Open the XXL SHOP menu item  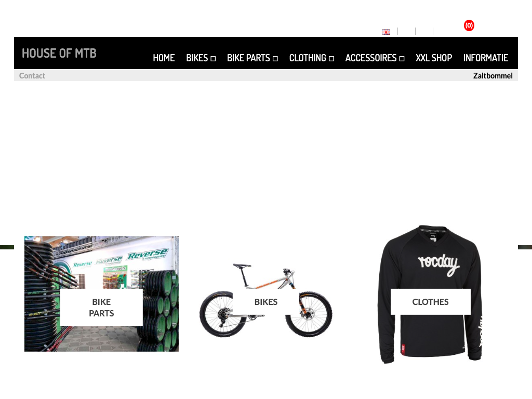click(434, 58)
